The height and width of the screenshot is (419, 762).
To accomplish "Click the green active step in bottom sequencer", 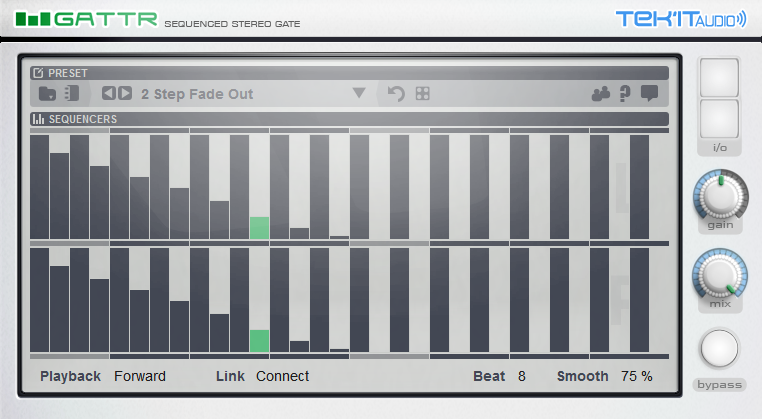I will (x=259, y=341).
